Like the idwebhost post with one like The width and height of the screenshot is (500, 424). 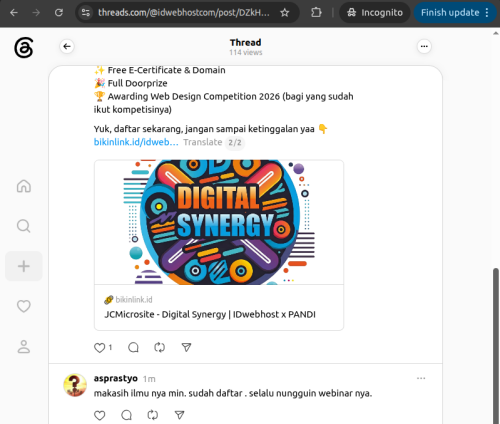pyautogui.click(x=100, y=348)
